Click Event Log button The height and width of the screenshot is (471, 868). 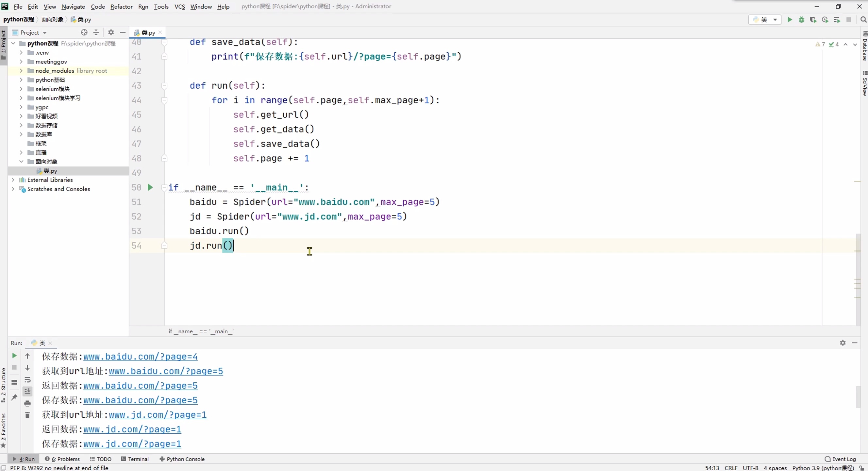click(840, 459)
